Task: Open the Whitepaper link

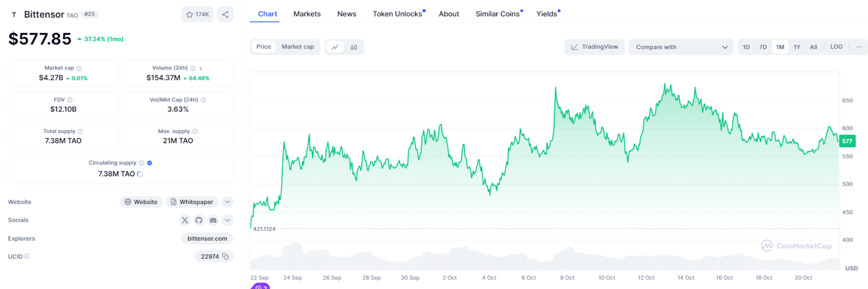Action: click(192, 202)
